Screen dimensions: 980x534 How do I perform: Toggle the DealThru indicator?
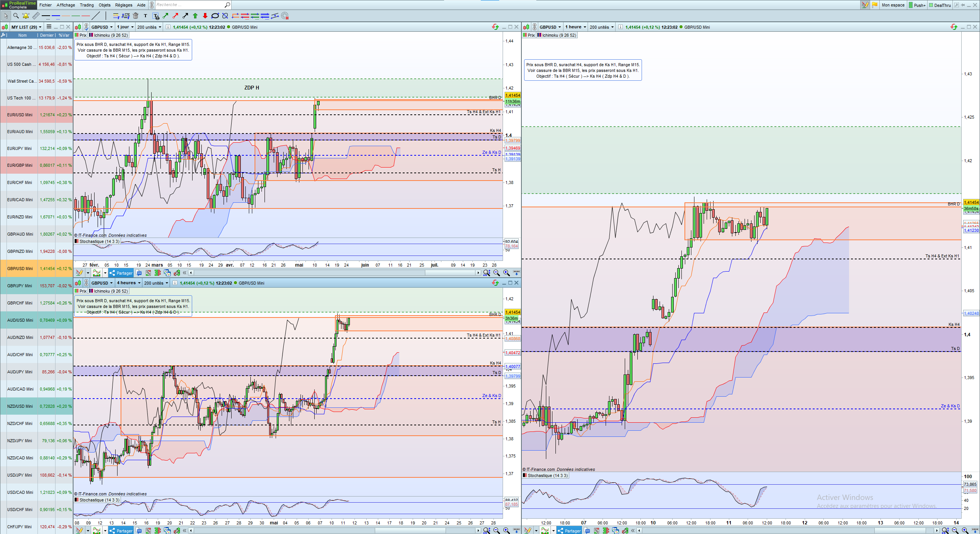(x=940, y=5)
